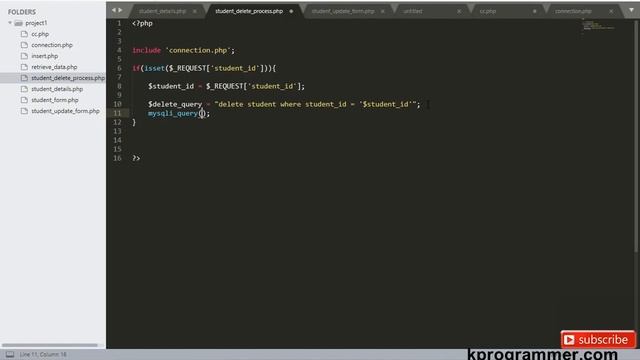Image resolution: width=640 pixels, height=360 pixels.
Task: Close the connection.php tab
Action: [611, 11]
